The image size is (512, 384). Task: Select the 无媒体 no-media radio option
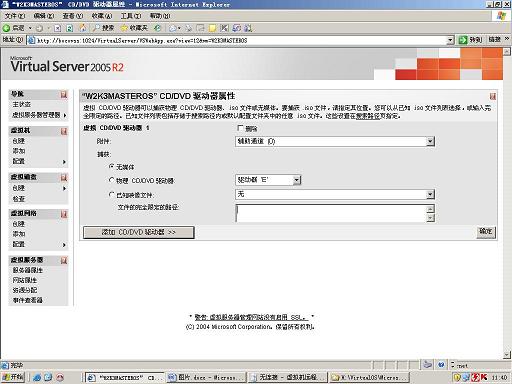tap(112, 166)
